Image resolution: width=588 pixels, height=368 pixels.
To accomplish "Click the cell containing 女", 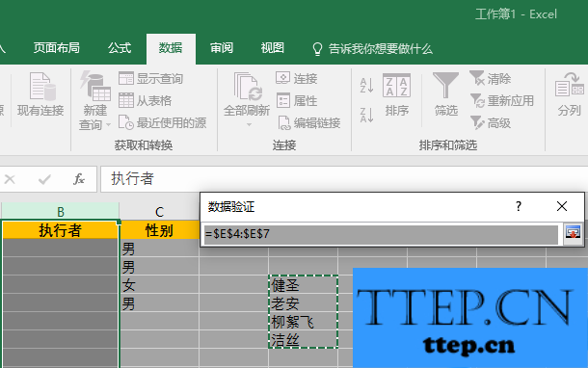I will [159, 285].
